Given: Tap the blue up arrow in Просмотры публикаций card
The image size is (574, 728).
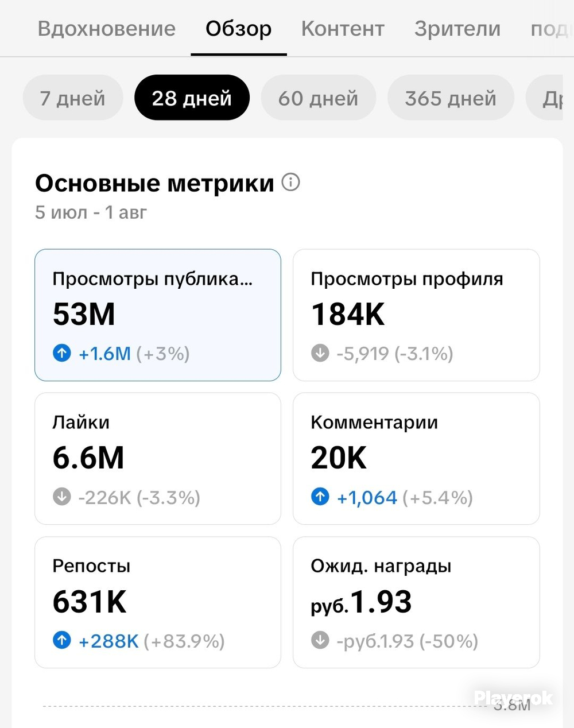Looking at the screenshot, I should pyautogui.click(x=62, y=353).
